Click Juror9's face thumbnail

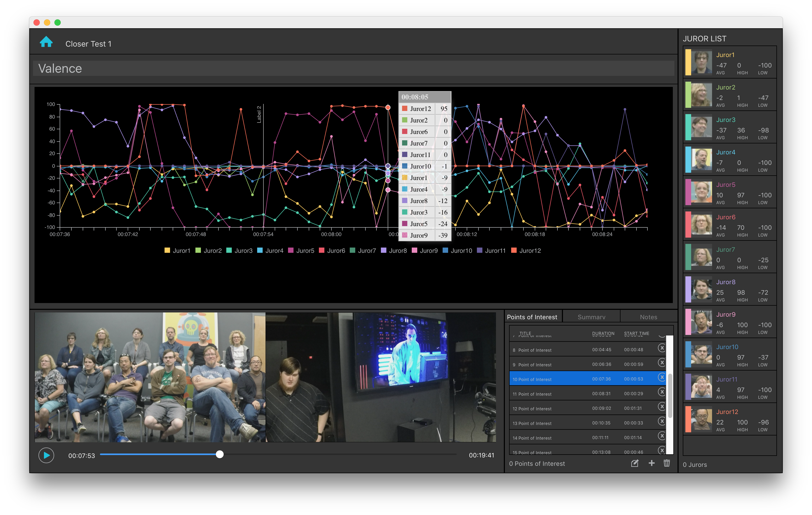pyautogui.click(x=701, y=322)
